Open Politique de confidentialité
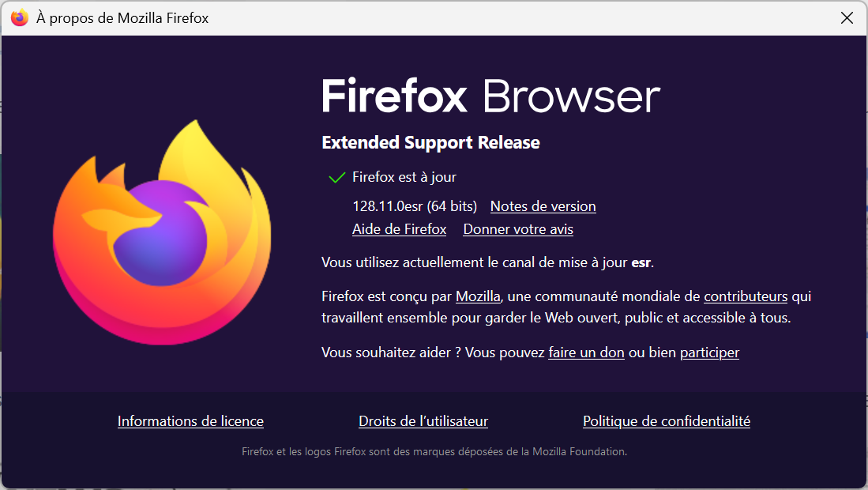This screenshot has height=490, width=868. click(x=667, y=421)
